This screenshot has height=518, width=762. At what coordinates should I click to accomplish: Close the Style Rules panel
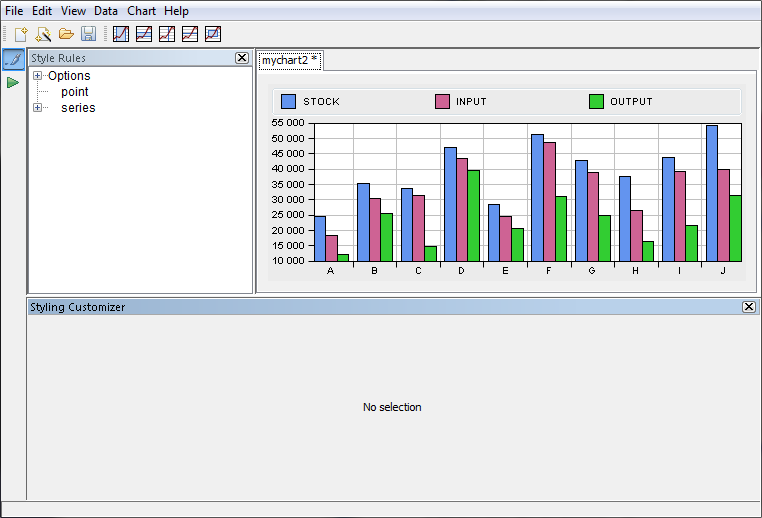[x=242, y=58]
